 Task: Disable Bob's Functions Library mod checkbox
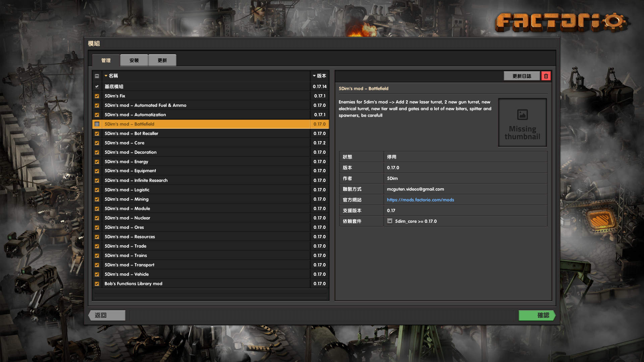click(x=97, y=284)
